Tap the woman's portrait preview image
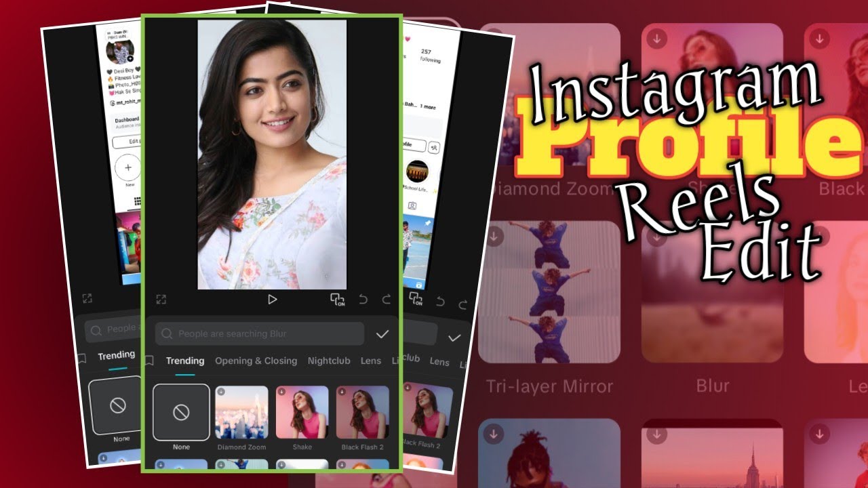This screenshot has height=488, width=868. click(272, 155)
